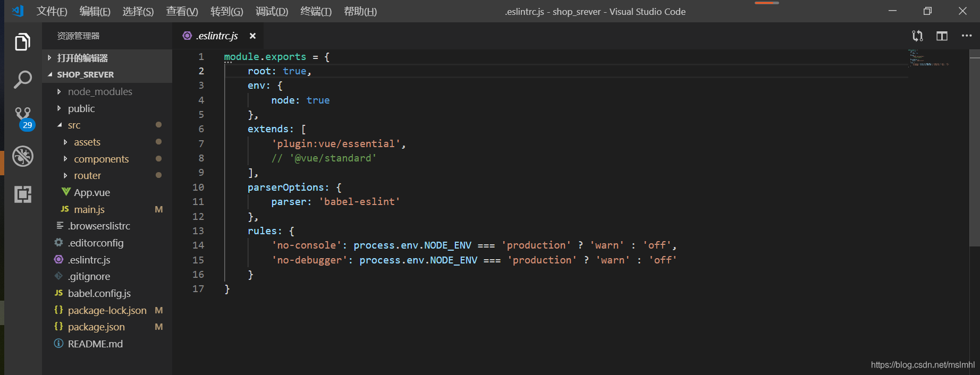Click the lines icon beside .browserslistrc
Screen dimensions: 980x375
pos(60,226)
